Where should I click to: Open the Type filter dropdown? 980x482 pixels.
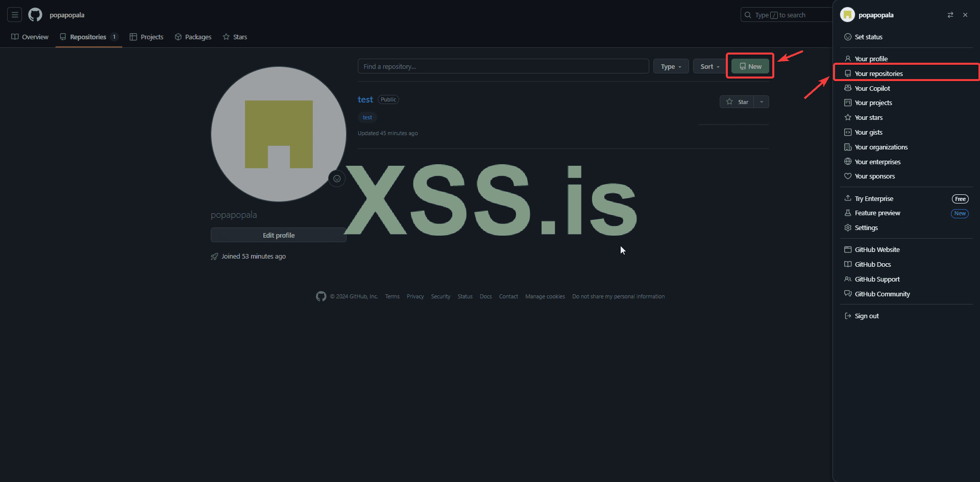point(671,66)
